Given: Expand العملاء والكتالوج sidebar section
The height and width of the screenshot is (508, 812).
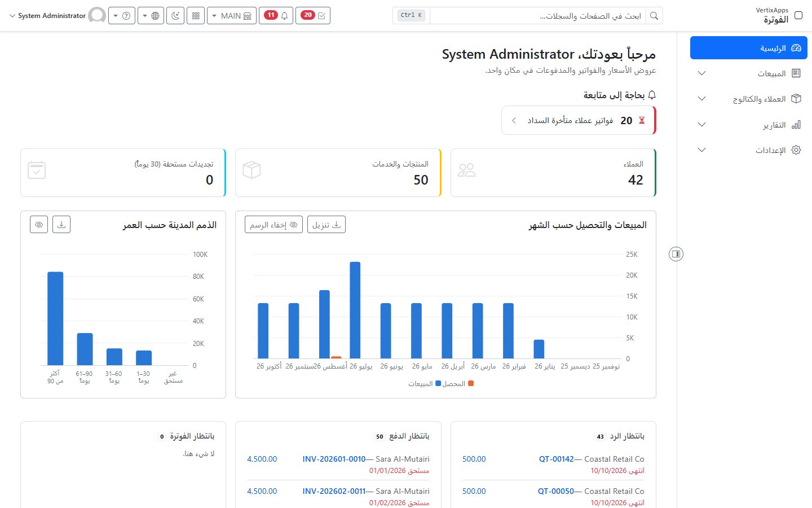Looking at the screenshot, I should point(748,99).
